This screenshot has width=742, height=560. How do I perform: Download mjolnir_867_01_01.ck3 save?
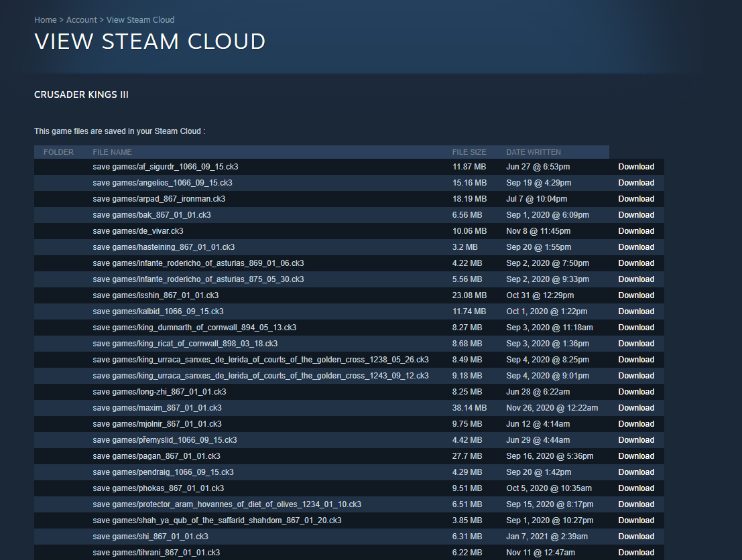pos(636,424)
